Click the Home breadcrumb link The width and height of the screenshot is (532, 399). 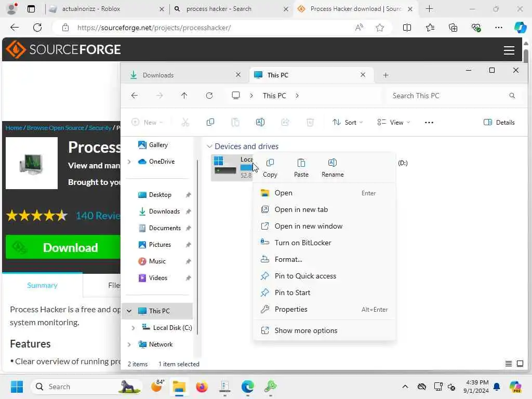tap(14, 128)
